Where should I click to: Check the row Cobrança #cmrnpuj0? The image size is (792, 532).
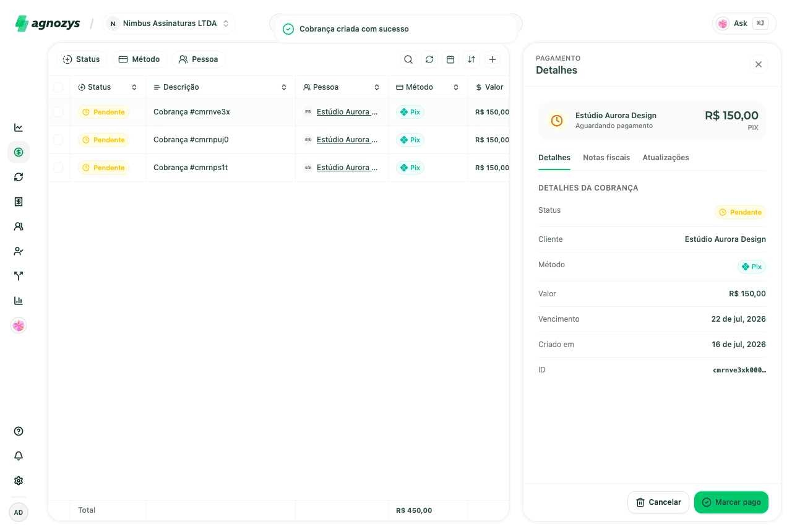coord(58,140)
